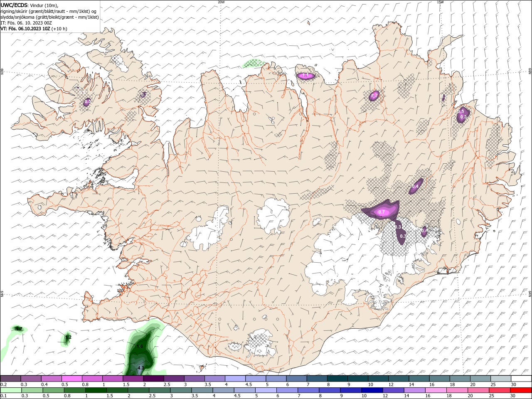Pick the darkest green 1 swatch in lower scale
This screenshot has width=532, height=399.
click(96, 390)
